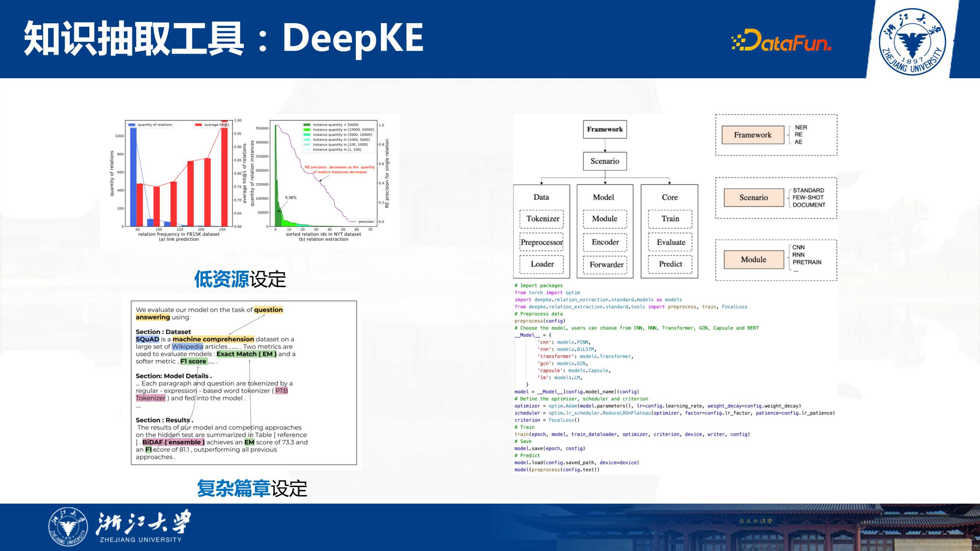Click the '5.56%' annotation in the NYT chart
The height and width of the screenshot is (551, 980).
click(291, 198)
